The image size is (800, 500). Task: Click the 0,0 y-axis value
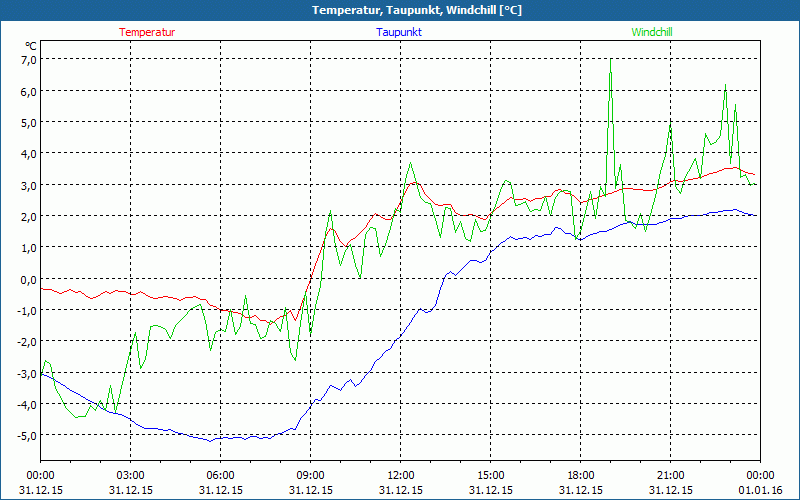(29, 279)
